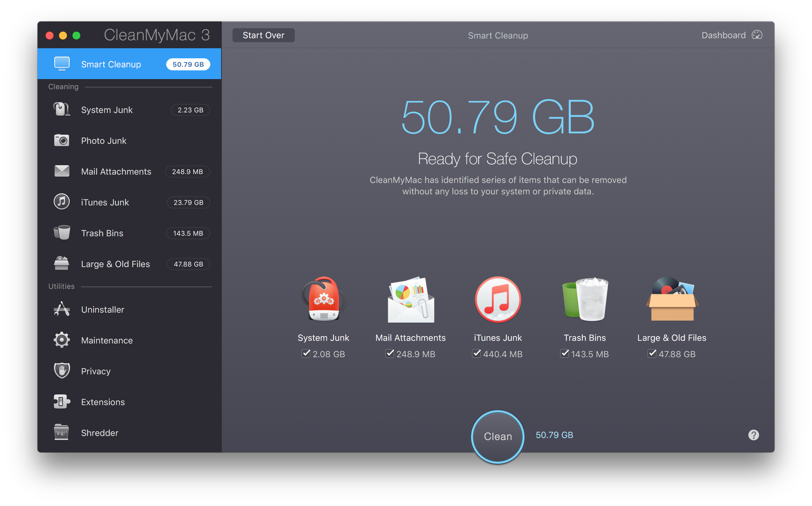This screenshot has width=812, height=506.
Task: Click the Dashboard gauge icon
Action: pos(757,35)
